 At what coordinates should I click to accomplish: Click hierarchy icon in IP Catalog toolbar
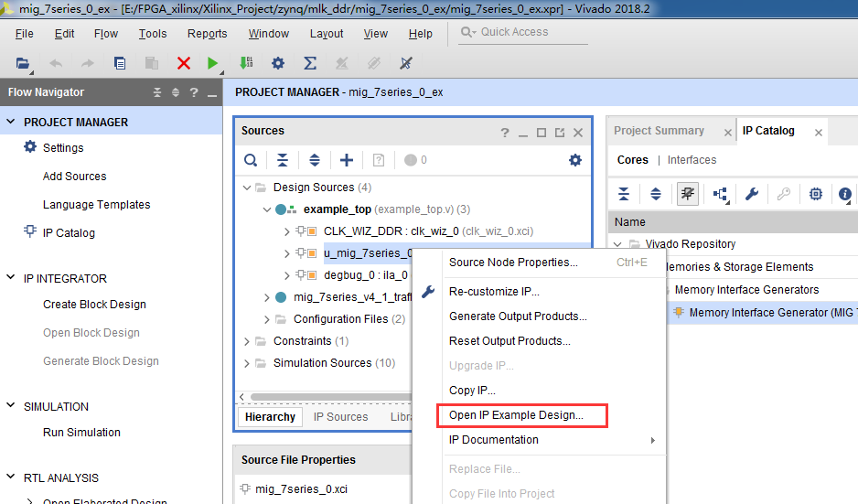[x=720, y=194]
